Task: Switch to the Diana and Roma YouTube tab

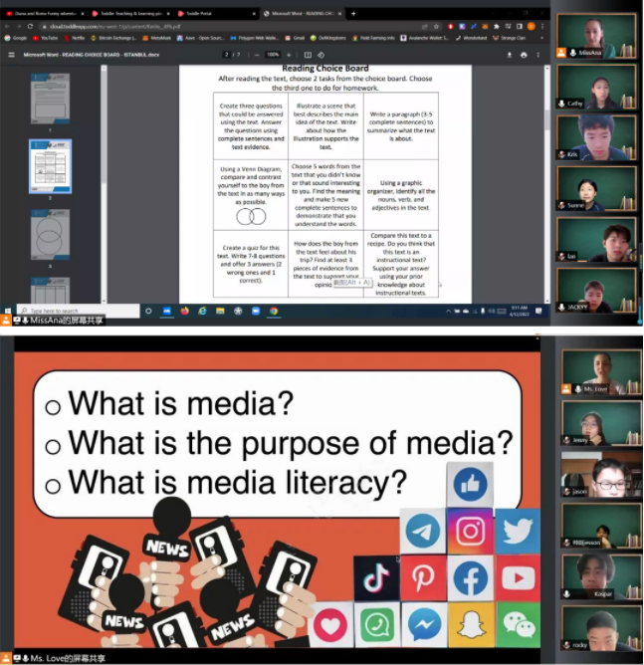Action: click(44, 14)
